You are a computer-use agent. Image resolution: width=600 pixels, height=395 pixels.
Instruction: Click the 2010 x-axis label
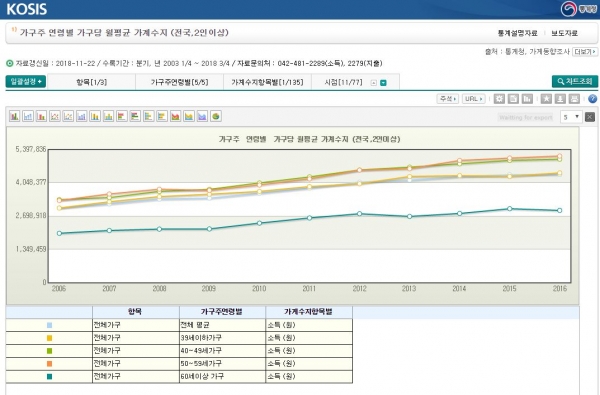[259, 289]
